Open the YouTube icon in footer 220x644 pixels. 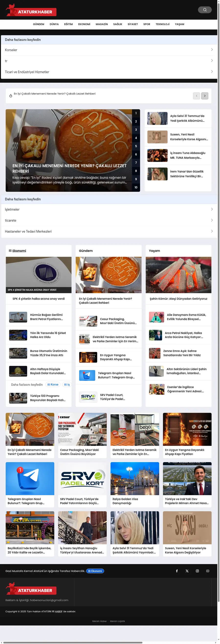208,571
